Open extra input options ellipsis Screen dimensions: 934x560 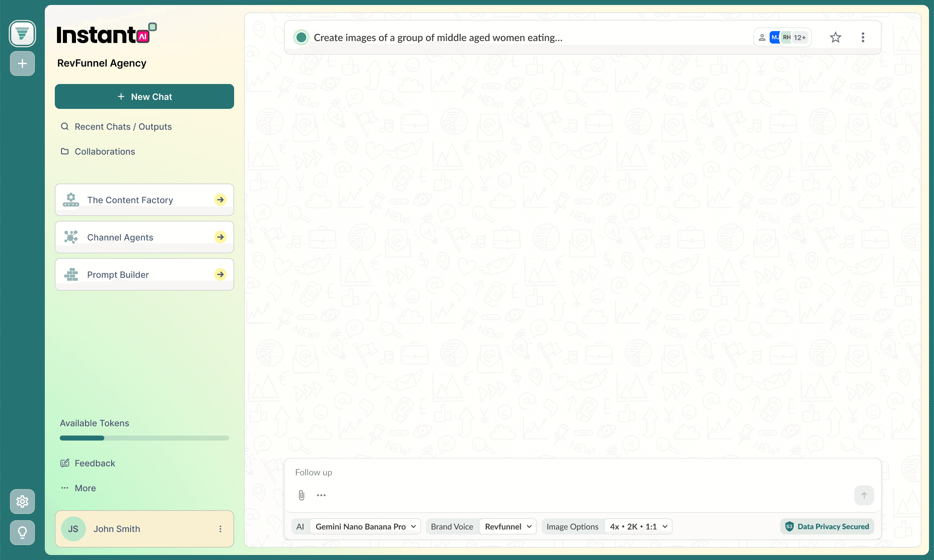pyautogui.click(x=321, y=495)
